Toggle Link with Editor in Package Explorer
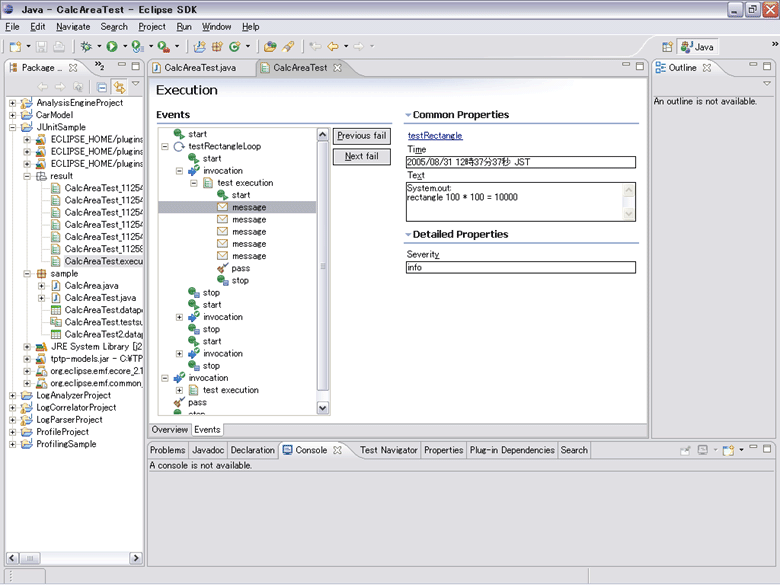Viewport: 780px width, 585px height. (119, 87)
